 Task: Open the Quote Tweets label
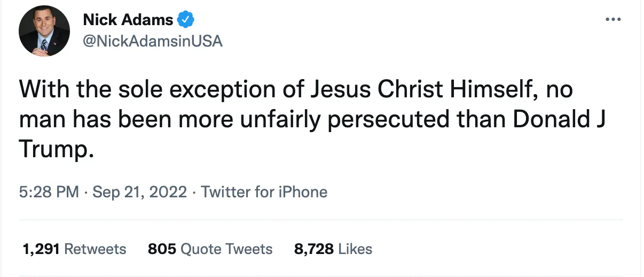(x=226, y=249)
